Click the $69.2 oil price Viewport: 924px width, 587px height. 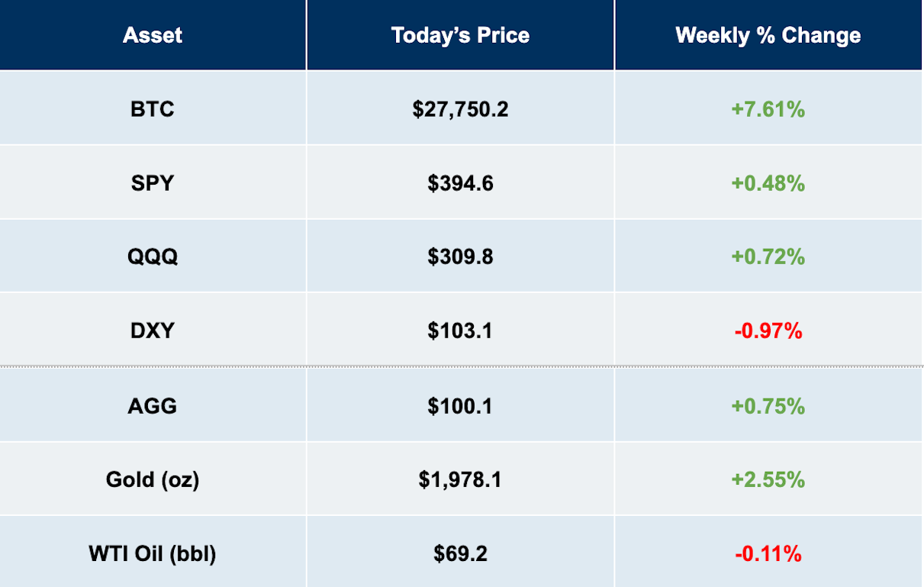click(x=460, y=553)
